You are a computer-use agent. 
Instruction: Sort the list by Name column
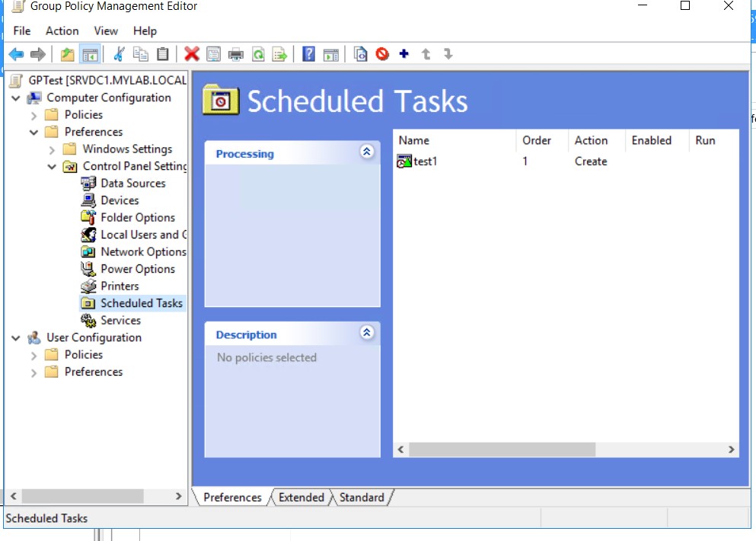coord(455,140)
